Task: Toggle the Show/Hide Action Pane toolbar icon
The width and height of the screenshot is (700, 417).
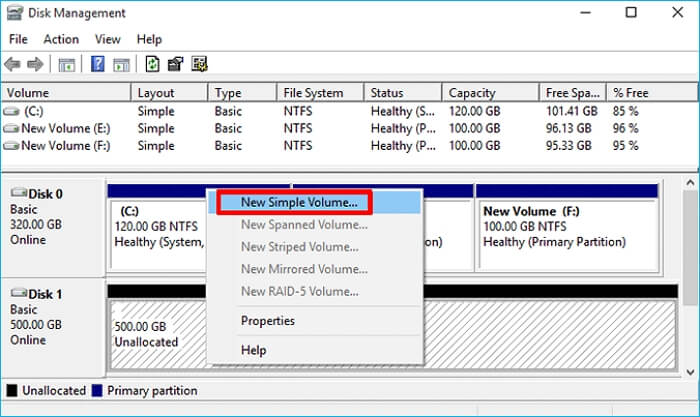Action: click(x=121, y=65)
